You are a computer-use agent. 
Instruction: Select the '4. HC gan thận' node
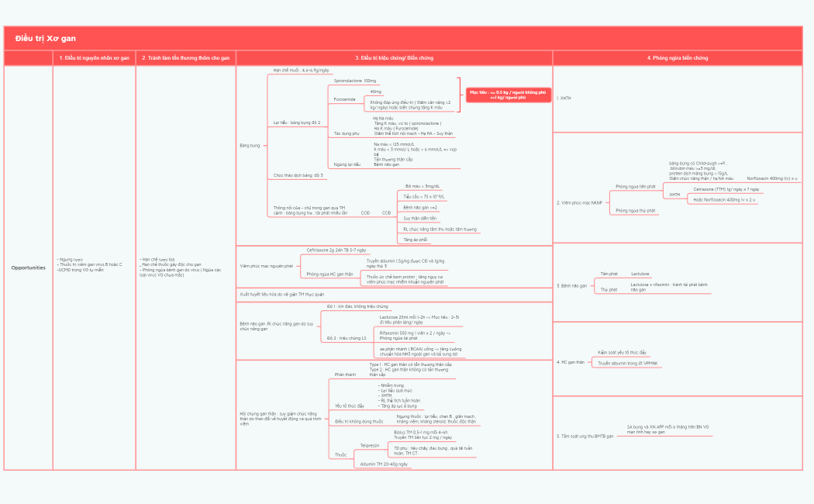[x=571, y=362]
